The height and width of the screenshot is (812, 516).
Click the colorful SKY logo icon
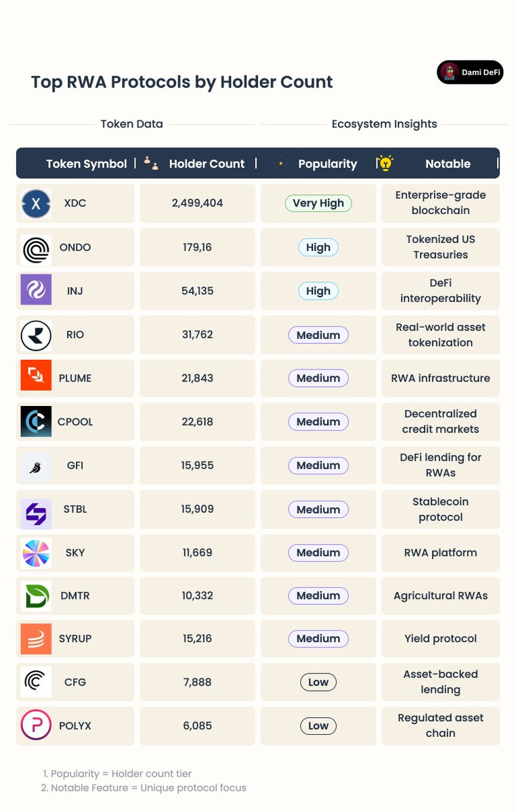36,553
